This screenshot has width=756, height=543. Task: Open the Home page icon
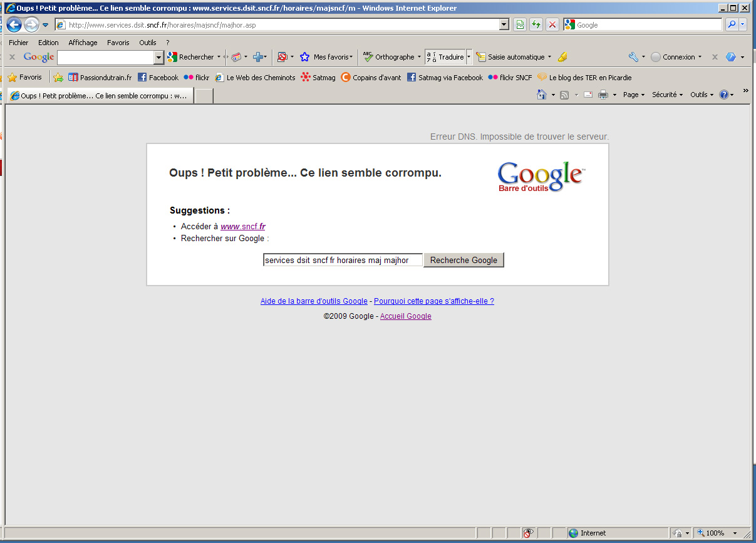(x=542, y=95)
